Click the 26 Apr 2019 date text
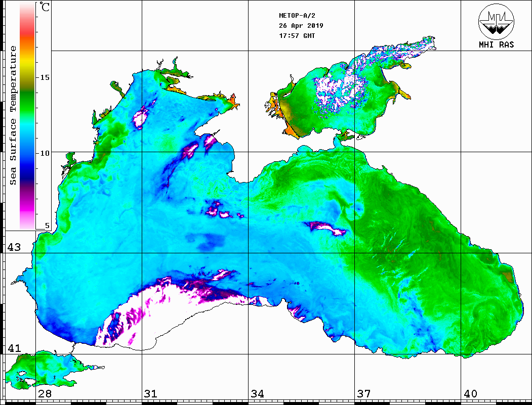 click(x=301, y=26)
